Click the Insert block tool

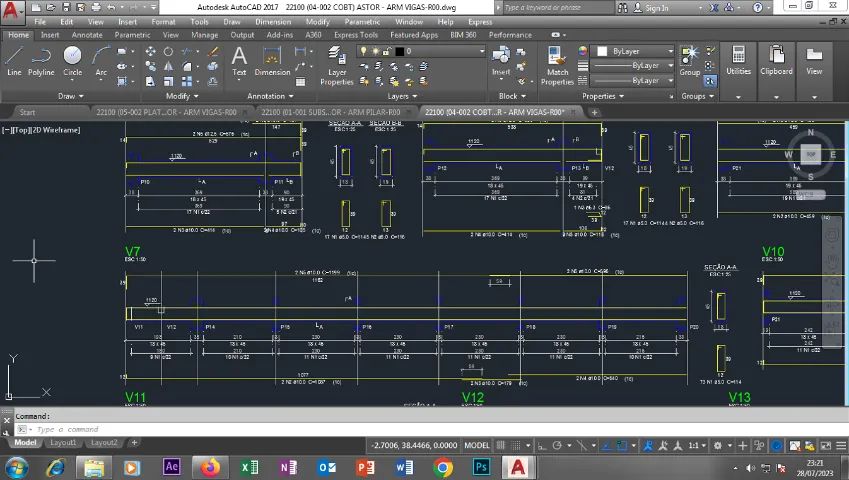[501, 61]
